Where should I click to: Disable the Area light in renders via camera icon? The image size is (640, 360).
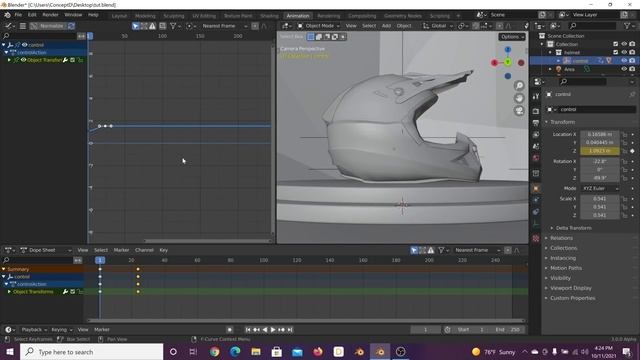click(632, 69)
